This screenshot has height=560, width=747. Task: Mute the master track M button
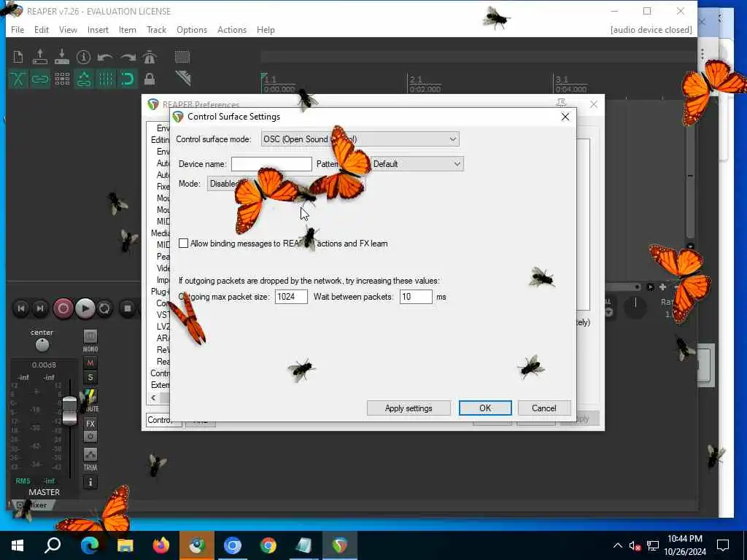pos(90,363)
